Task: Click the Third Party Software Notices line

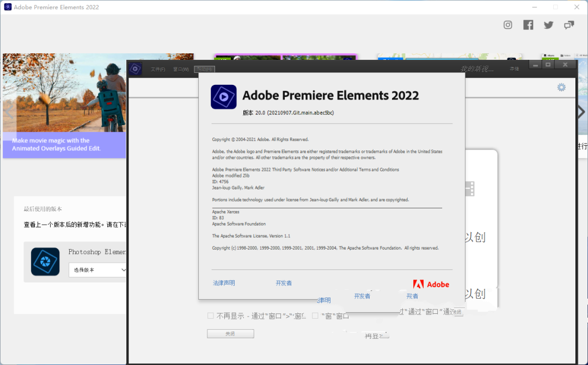Action: pyautogui.click(x=305, y=169)
